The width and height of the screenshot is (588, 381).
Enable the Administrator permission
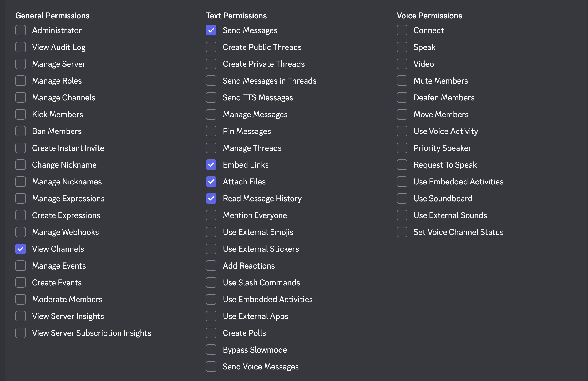[x=21, y=30]
